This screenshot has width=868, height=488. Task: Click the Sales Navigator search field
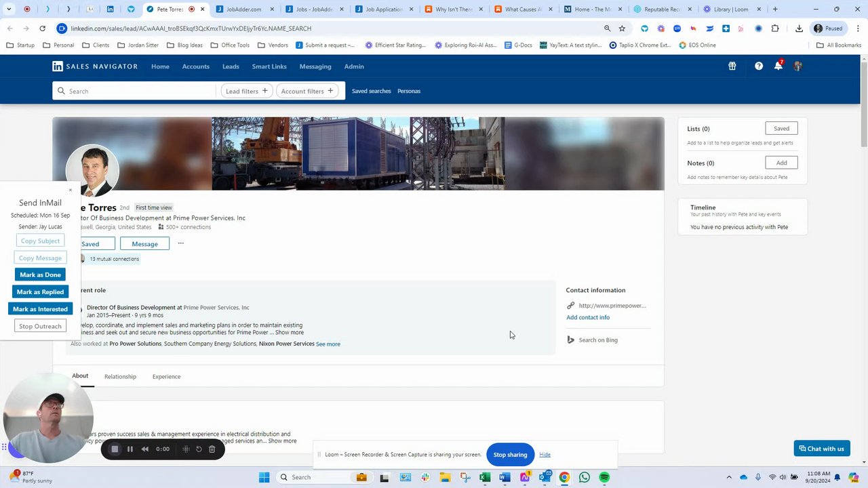pos(136,91)
